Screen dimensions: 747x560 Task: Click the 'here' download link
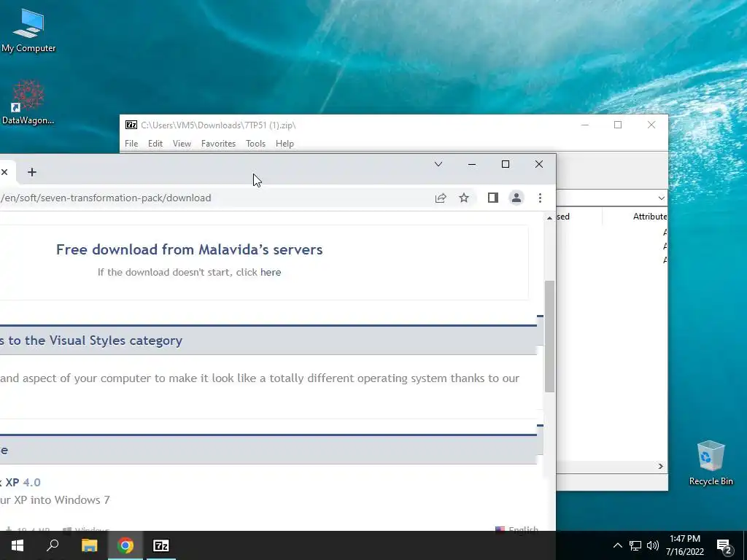click(x=271, y=273)
